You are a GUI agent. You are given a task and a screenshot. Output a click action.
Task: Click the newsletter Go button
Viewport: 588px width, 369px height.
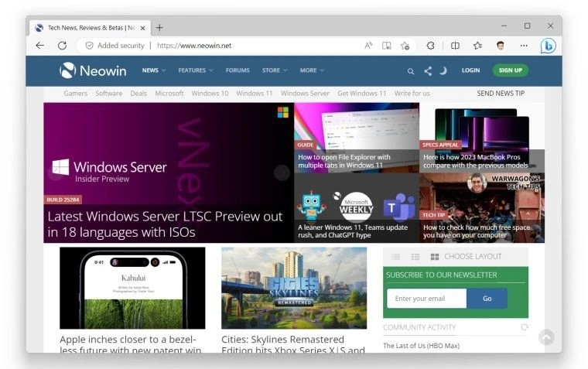pos(487,299)
